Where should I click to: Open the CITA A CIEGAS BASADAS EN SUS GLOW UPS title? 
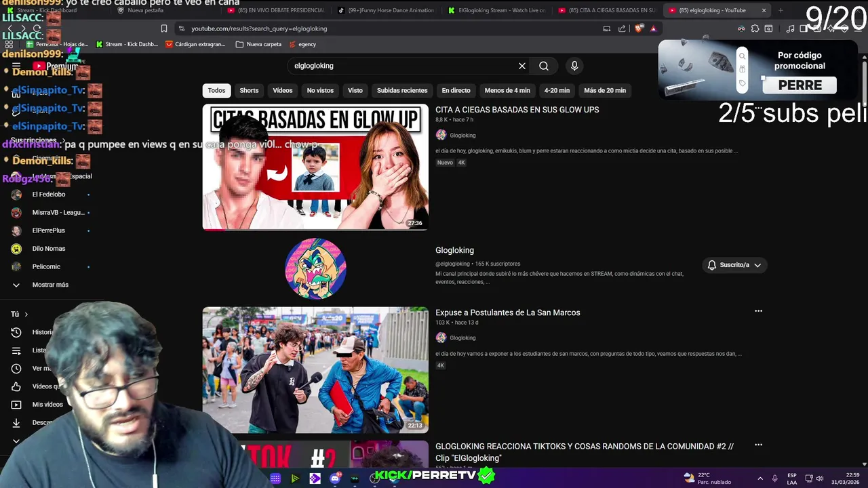517,110
